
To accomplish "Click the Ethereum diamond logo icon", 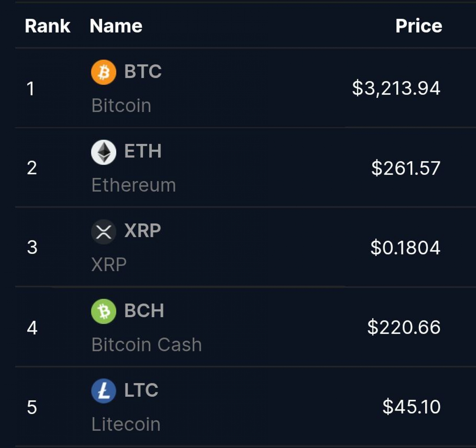I will click(x=104, y=152).
